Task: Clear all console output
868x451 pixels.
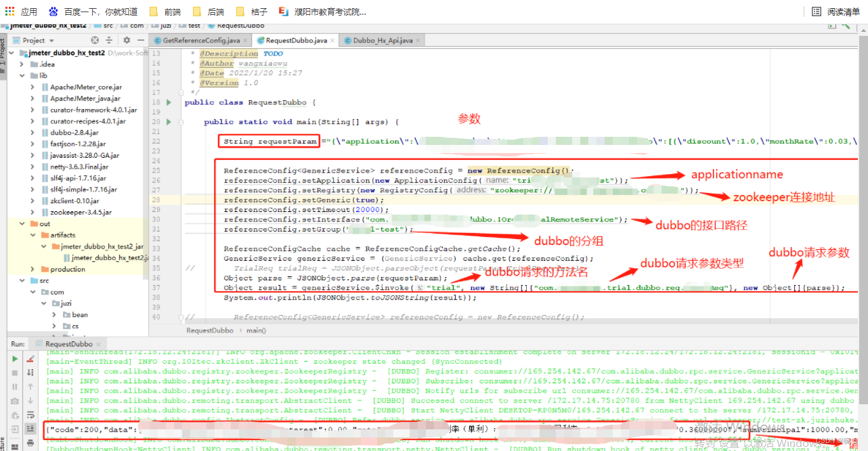Action: [30, 359]
